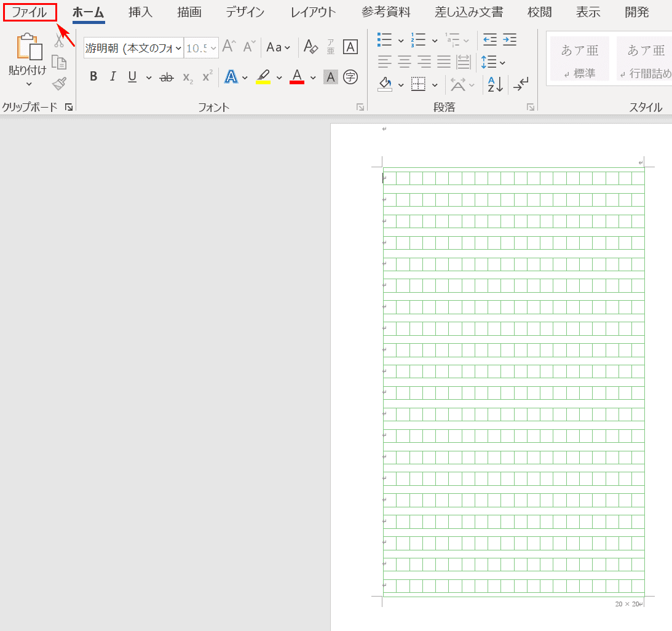
Task: Click the copy icon
Action: coord(59,62)
